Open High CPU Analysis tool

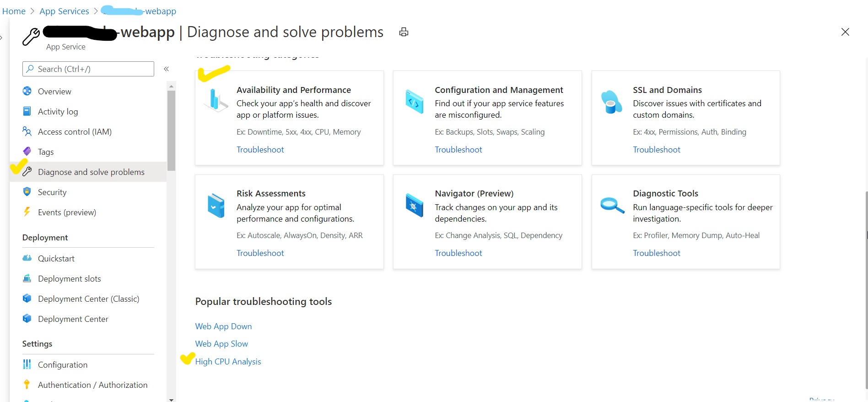(228, 361)
